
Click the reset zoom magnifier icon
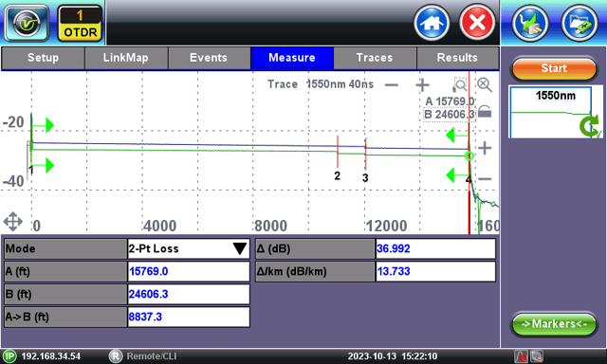tap(485, 84)
